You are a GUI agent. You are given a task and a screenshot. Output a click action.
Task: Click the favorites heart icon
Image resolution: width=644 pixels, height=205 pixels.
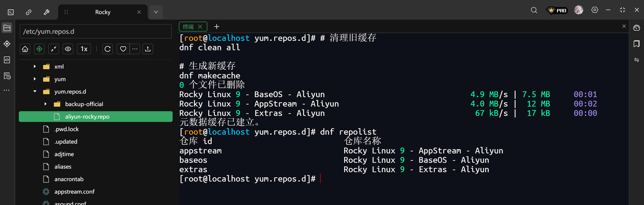click(x=123, y=49)
